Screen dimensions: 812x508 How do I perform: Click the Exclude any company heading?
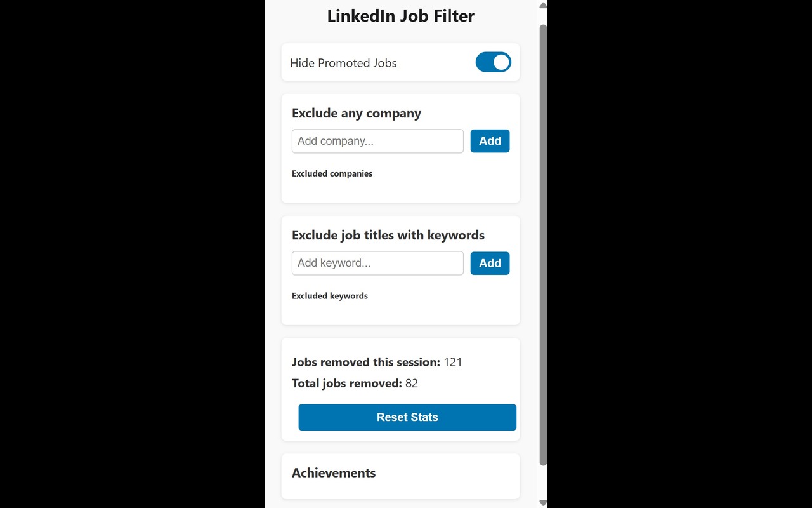[x=356, y=113]
